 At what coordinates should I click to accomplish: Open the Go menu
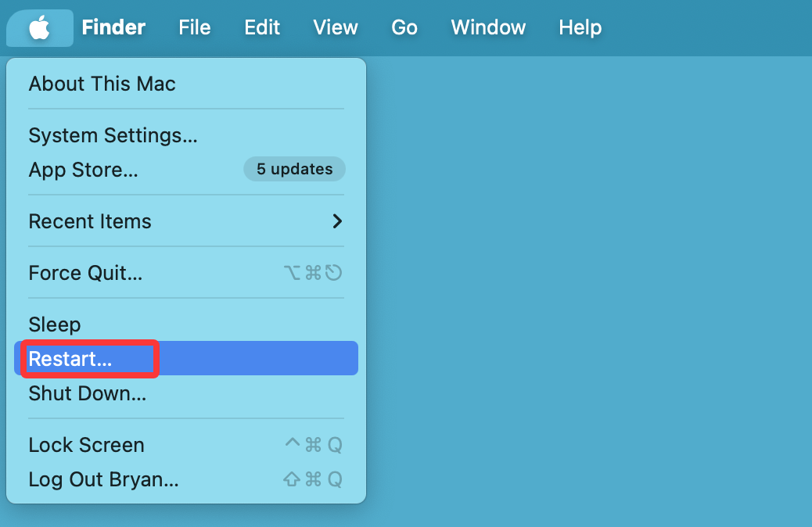pos(404,27)
